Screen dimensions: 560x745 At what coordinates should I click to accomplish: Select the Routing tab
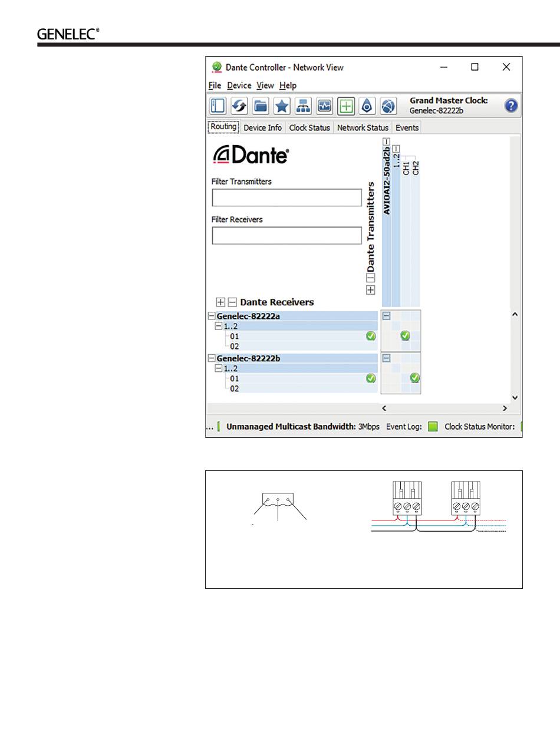pyautogui.click(x=223, y=127)
